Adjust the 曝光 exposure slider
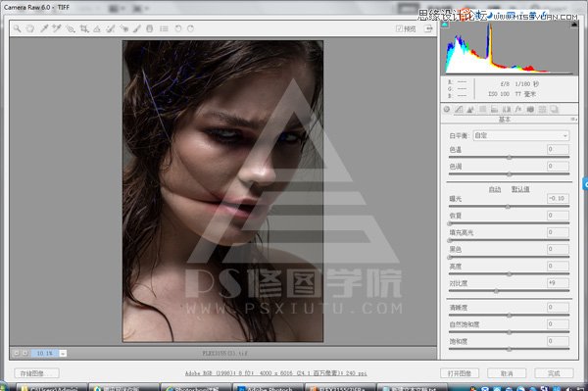588x391 pixels. [508, 206]
